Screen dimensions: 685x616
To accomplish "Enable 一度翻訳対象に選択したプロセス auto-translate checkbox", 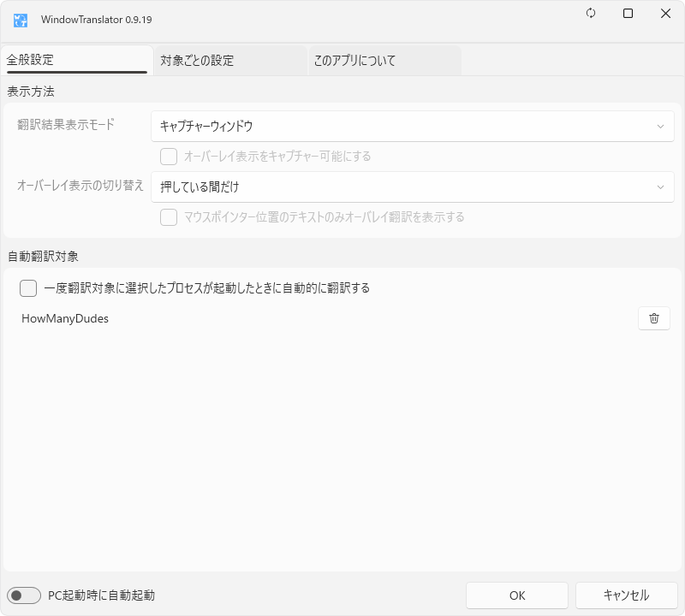I will [x=28, y=288].
